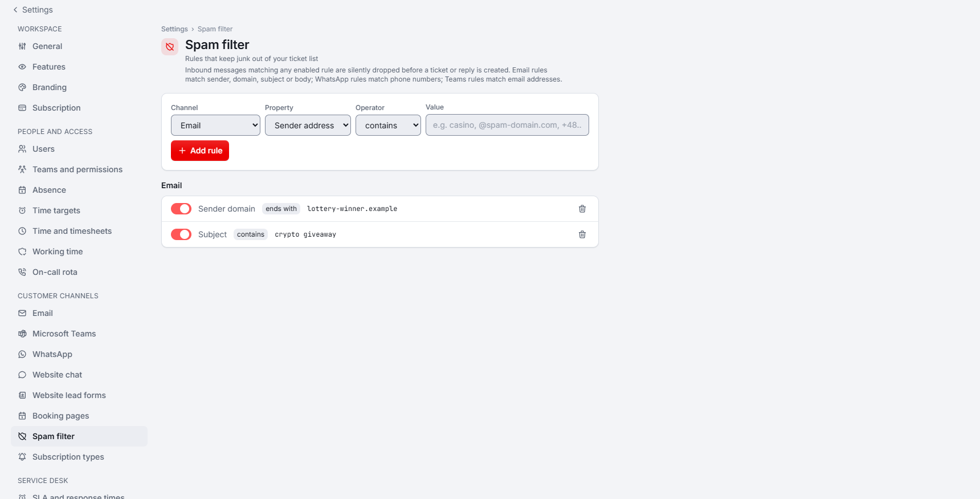Screen dimensions: 980x499
Task: Delete the lottery-winner.example sender domain rule
Action: coord(582,209)
